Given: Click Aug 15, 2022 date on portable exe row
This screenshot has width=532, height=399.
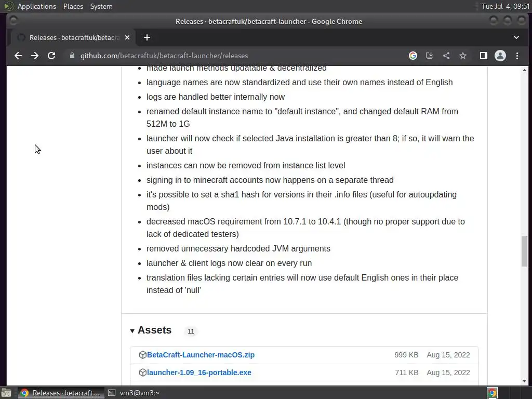Looking at the screenshot, I should (x=448, y=373).
